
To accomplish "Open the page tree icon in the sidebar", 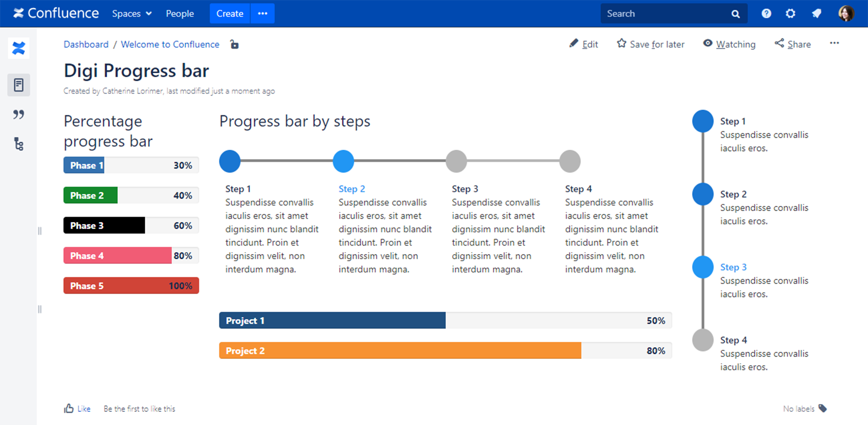I will 18,144.
